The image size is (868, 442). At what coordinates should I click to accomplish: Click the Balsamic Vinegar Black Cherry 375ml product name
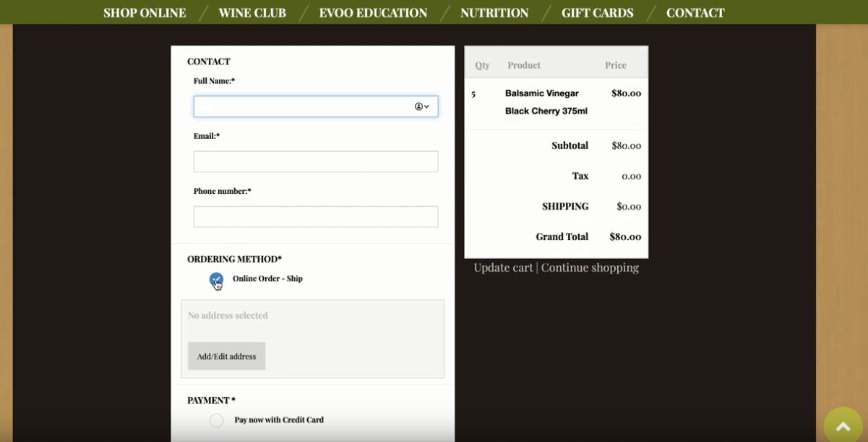click(546, 102)
